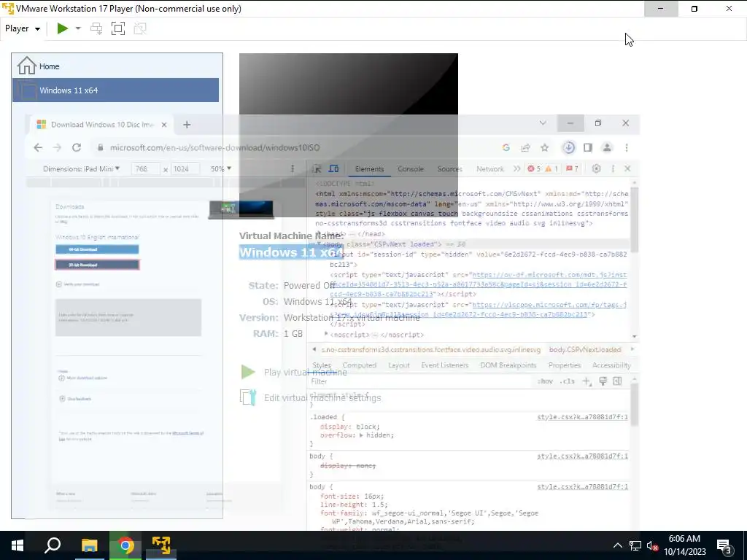Viewport: 747px width, 560px height.
Task: Click the 64-bit Download button
Action: 97,249
